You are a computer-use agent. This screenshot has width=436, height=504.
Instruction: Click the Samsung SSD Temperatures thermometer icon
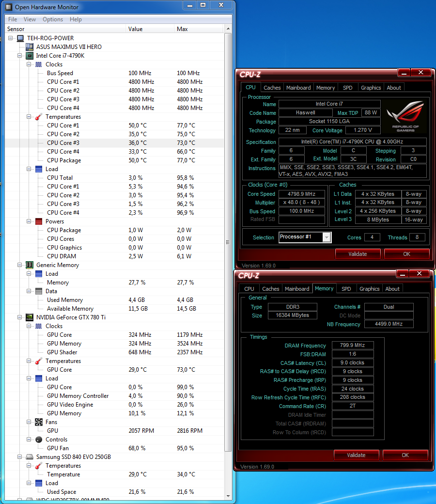(39, 466)
